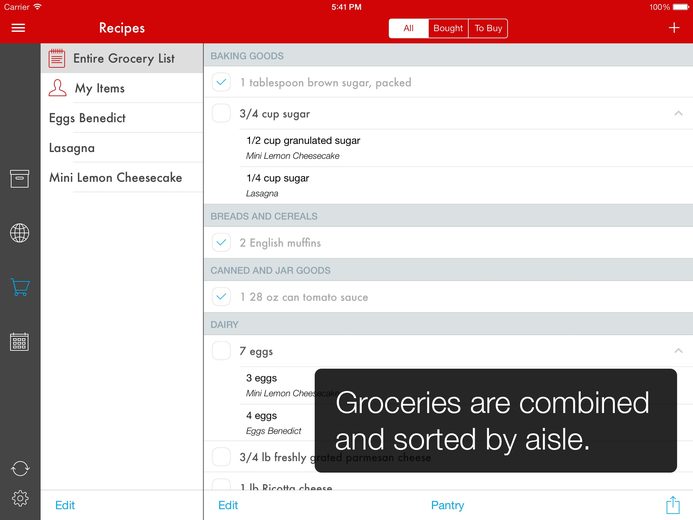This screenshot has width=693, height=520.
Task: Click the 4 eggs Eggs Benedict entry
Action: point(466,422)
